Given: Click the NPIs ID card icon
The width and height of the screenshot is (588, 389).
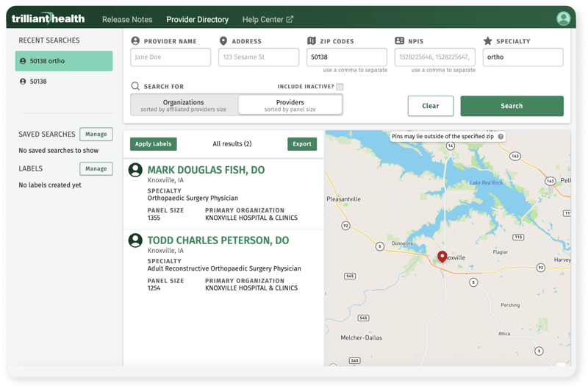Looking at the screenshot, I should [x=399, y=40].
